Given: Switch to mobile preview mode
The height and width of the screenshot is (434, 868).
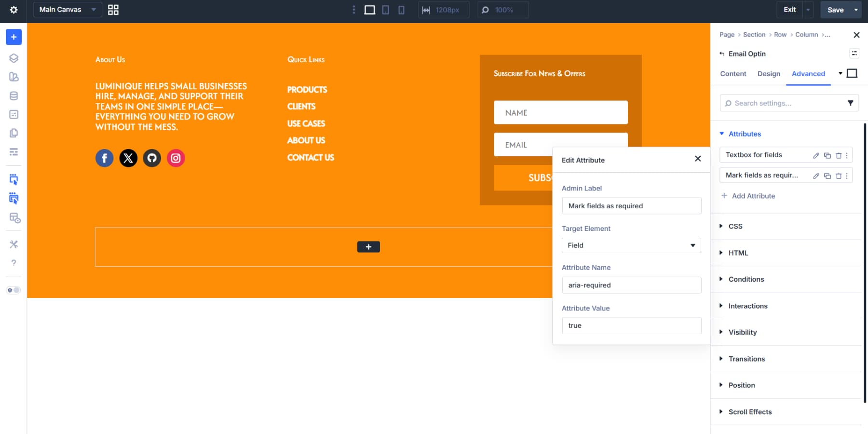Looking at the screenshot, I should click(401, 10).
